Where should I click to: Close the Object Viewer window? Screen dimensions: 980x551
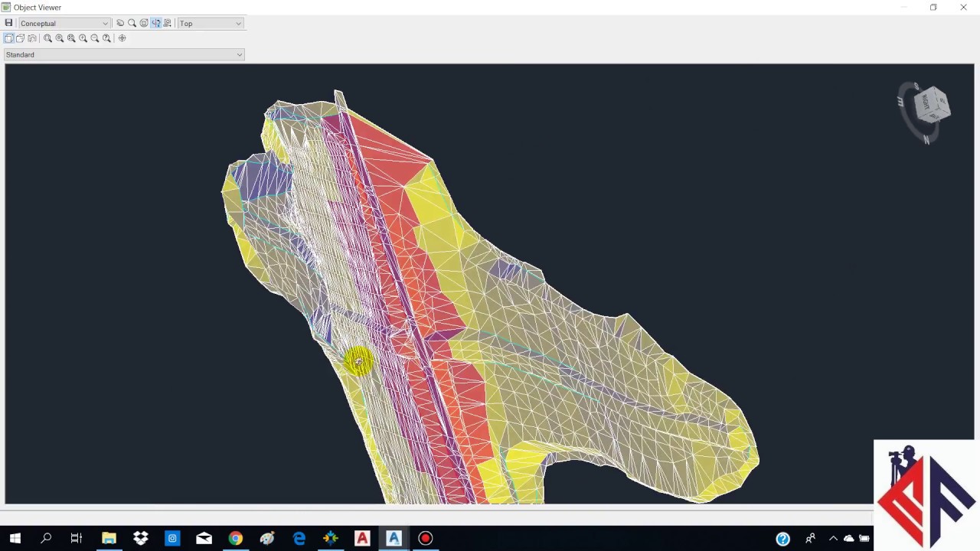click(963, 8)
